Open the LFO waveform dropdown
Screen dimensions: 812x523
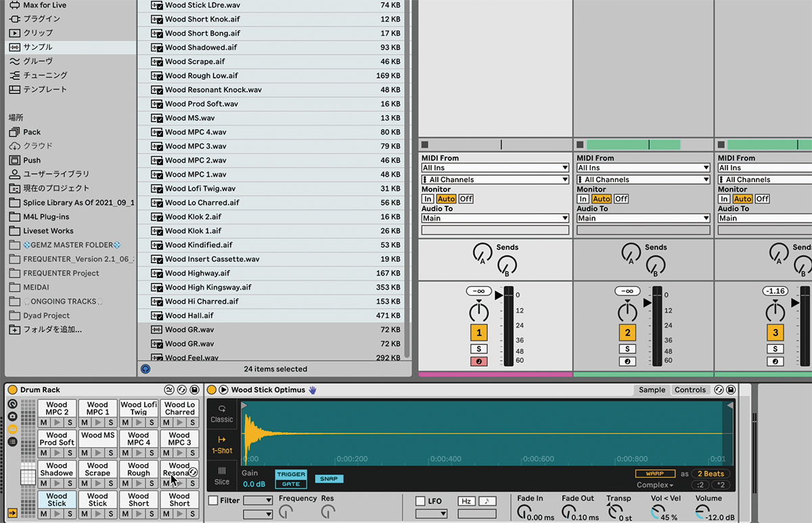[431, 514]
